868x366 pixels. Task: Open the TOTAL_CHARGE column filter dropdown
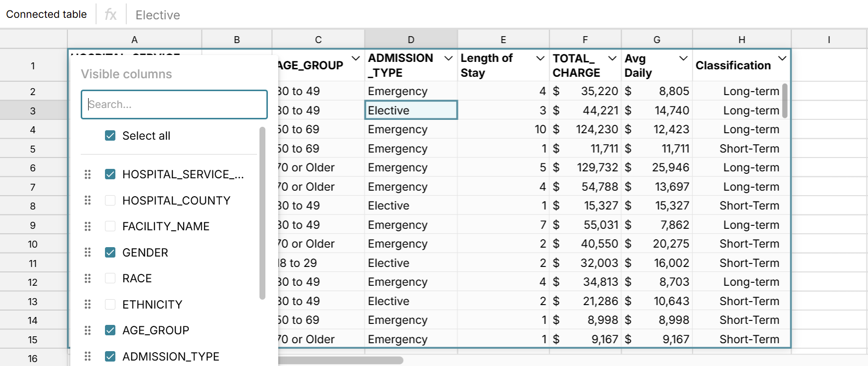(x=612, y=58)
